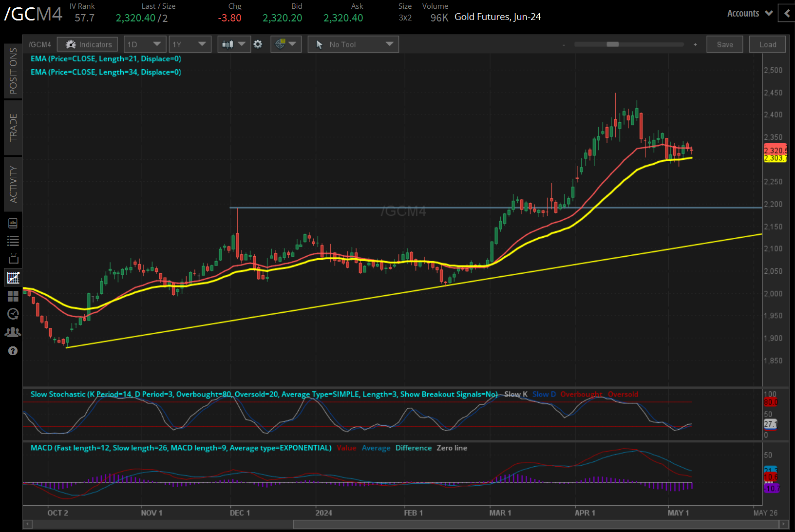
Task: Toggle the Zero line in MACD legend
Action: tap(452, 448)
